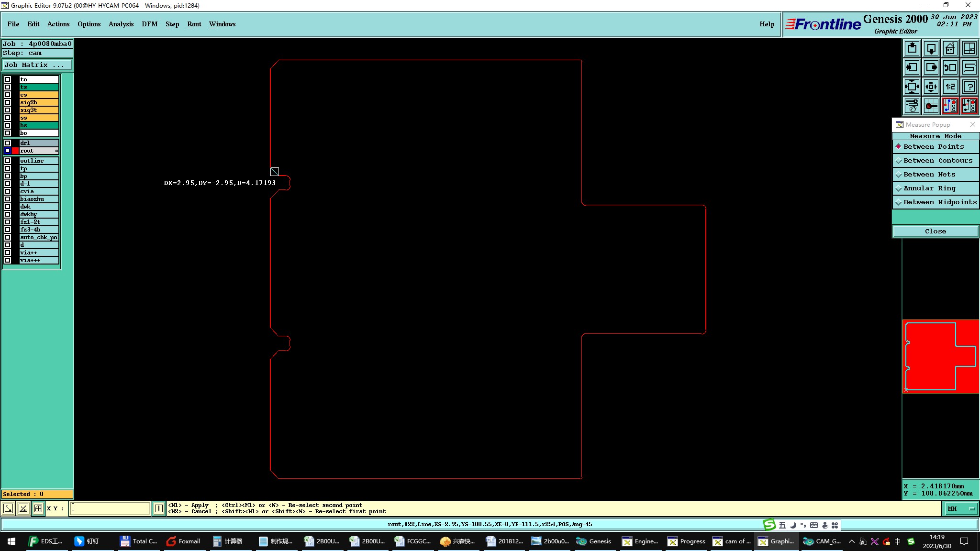Image resolution: width=980 pixels, height=551 pixels.
Task: Click the red rout layer color swatch
Action: pyautogui.click(x=15, y=151)
